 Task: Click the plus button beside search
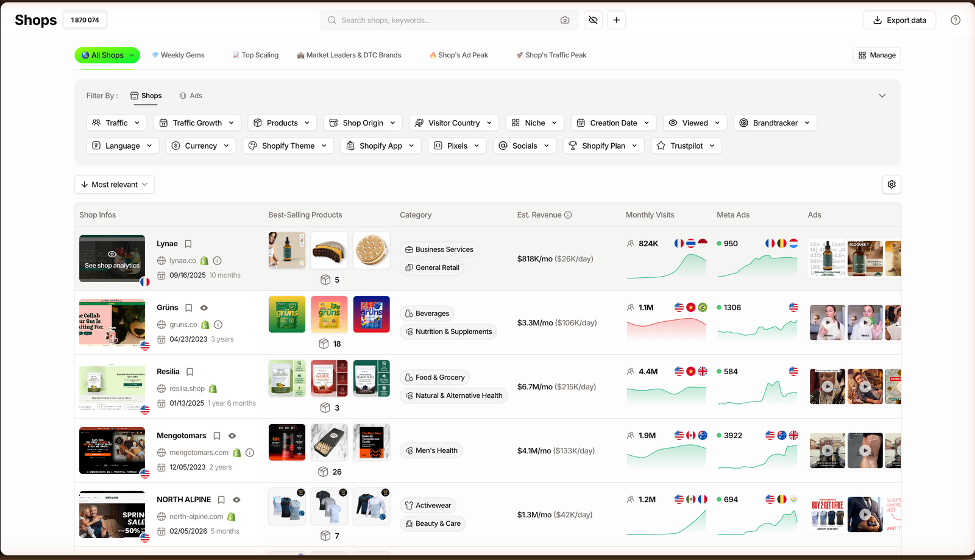(x=617, y=20)
